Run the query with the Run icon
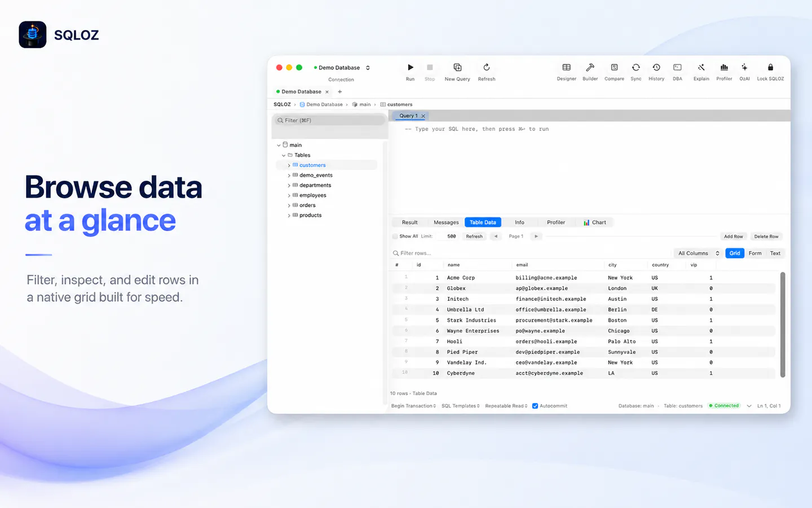Image resolution: width=812 pixels, height=508 pixels. click(x=410, y=68)
